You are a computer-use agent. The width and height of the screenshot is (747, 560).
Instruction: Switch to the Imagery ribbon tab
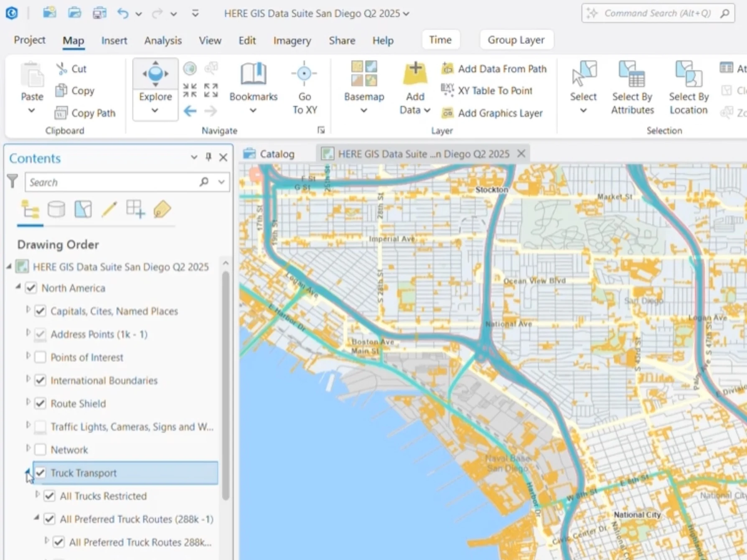click(292, 40)
